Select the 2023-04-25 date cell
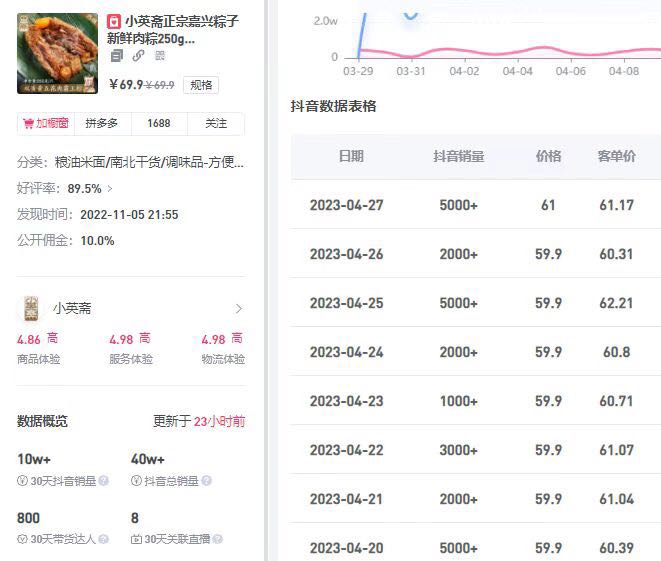661x561 pixels. point(347,303)
